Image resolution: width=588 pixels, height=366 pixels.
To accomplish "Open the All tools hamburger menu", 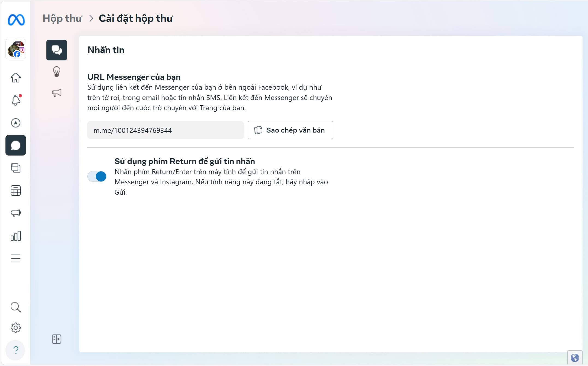I will click(x=16, y=258).
